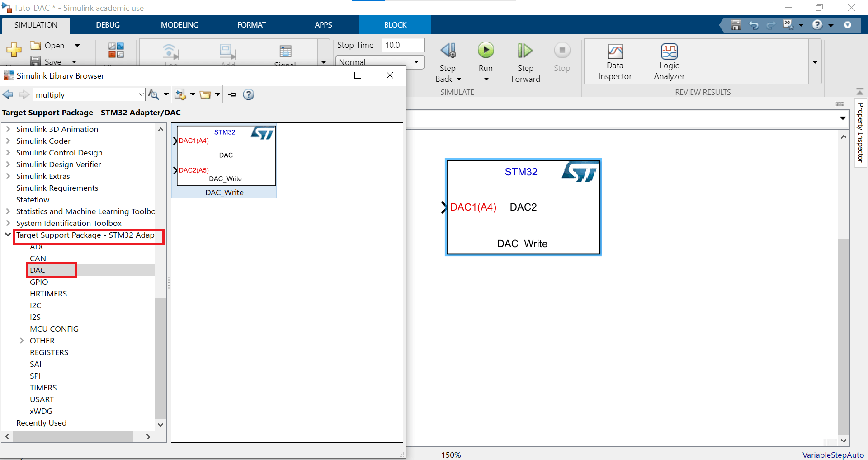The image size is (868, 460).
Task: Select Recently Used in tree
Action: coord(41,423)
